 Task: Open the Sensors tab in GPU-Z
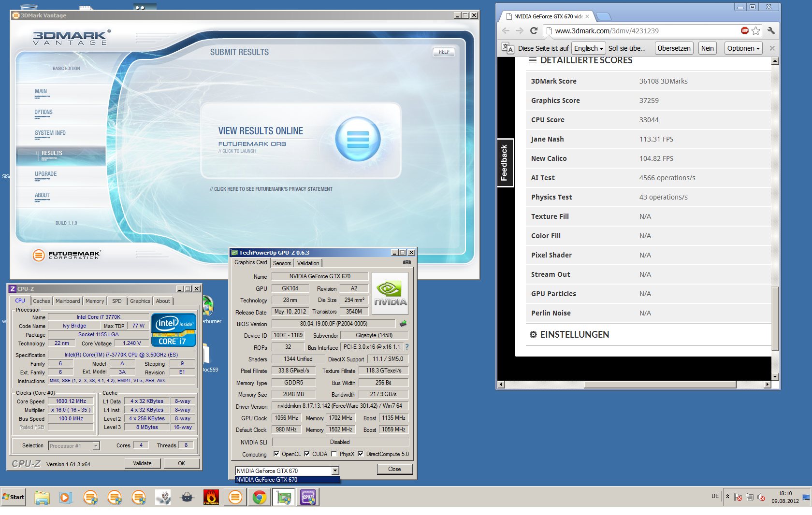coord(282,263)
